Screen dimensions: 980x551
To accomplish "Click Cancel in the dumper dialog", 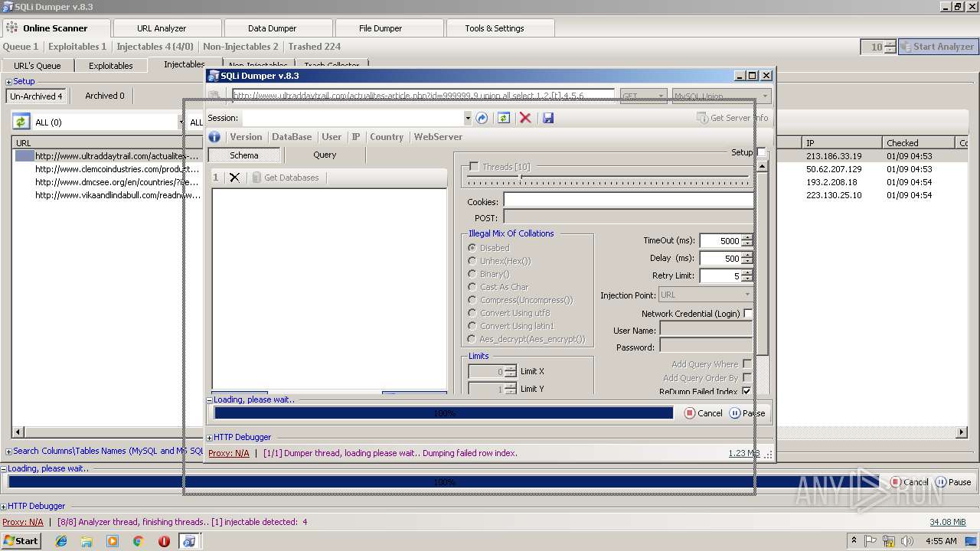I will 703,413.
